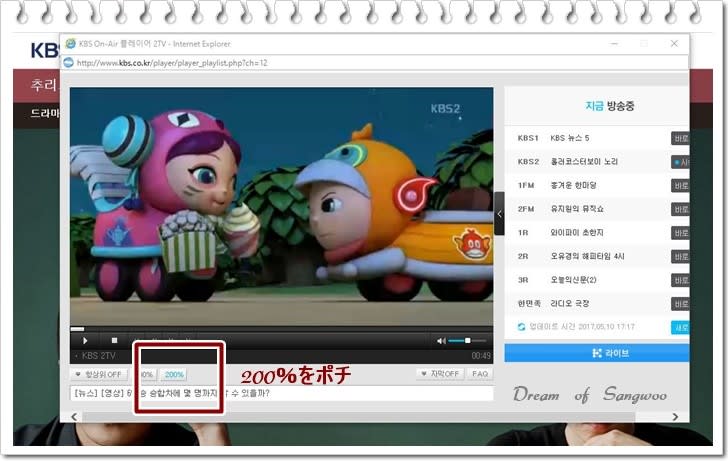Click the KBS logo on the background page
Screen dimensions: 728x461
pos(45,50)
